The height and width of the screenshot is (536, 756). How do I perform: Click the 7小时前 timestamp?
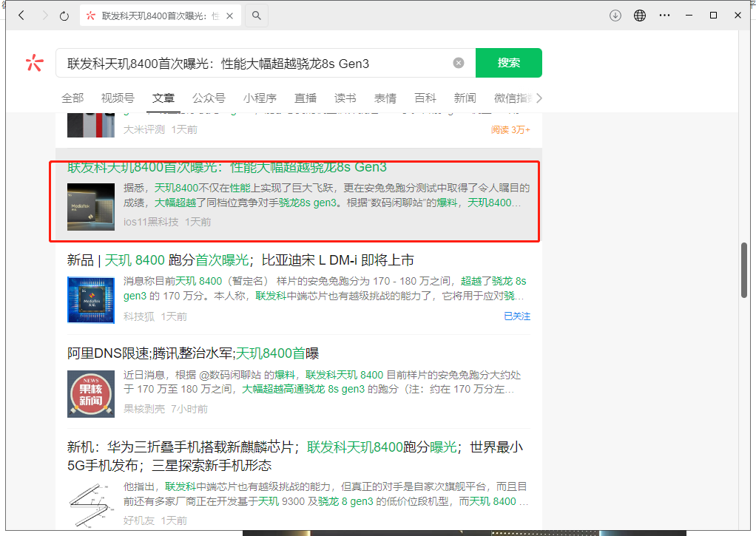point(189,410)
